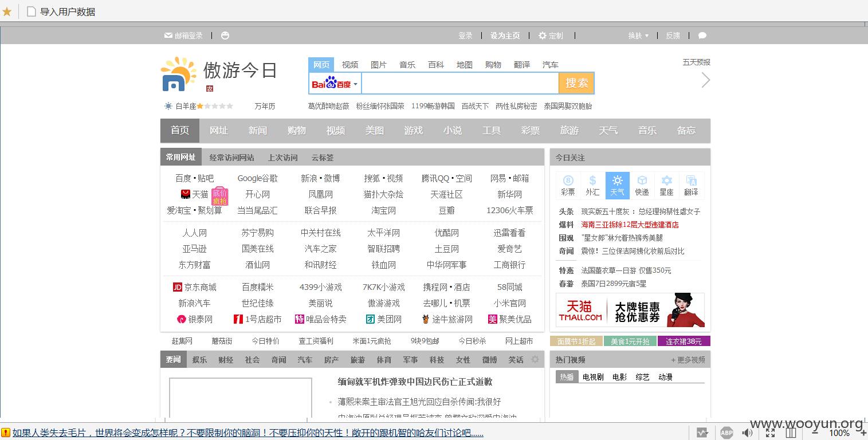Select the 图片 search category tab
The width and height of the screenshot is (868, 440).
[x=379, y=65]
